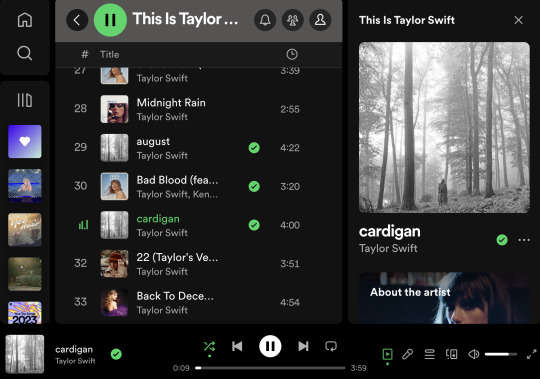Click Midnight Rain album thumbnail
540x379 pixels.
click(x=114, y=109)
